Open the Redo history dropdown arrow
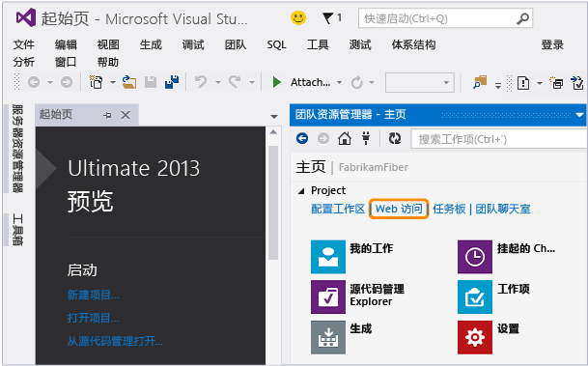 tap(252, 82)
